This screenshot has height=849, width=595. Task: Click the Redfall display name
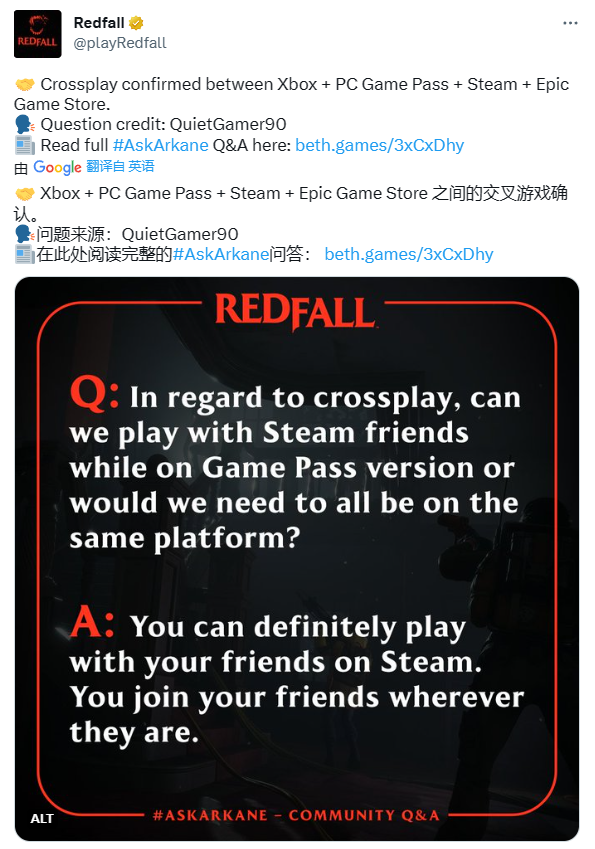99,23
